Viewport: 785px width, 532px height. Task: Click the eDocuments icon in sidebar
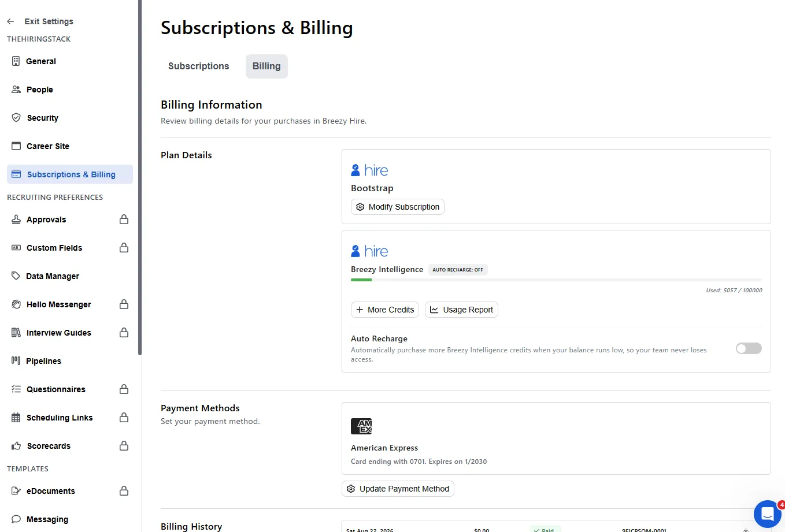(x=16, y=491)
